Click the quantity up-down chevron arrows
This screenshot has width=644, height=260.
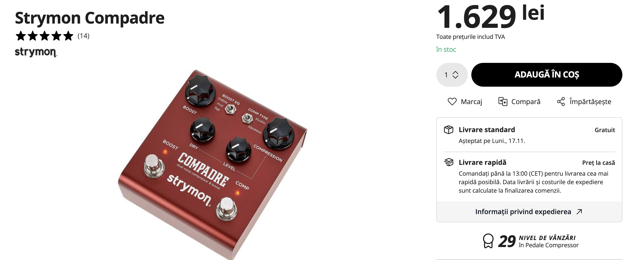click(x=455, y=75)
